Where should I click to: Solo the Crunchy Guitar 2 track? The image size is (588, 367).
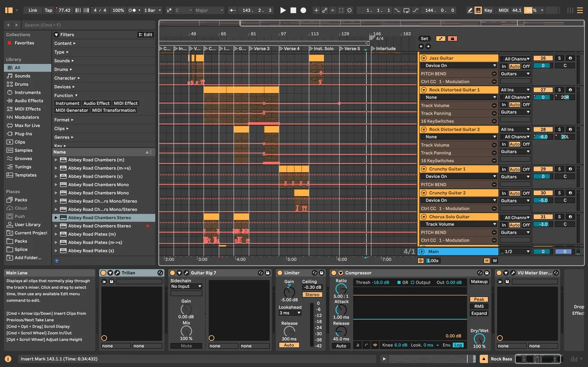(559, 193)
